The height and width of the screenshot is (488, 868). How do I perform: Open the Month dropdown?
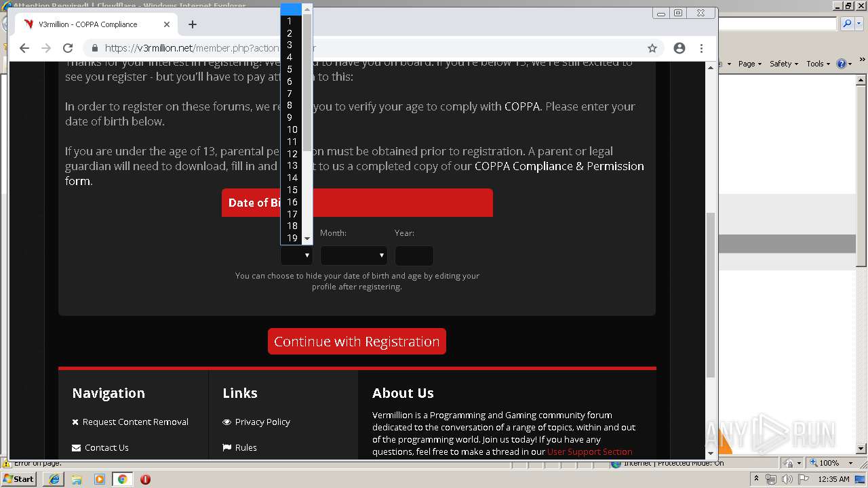(353, 256)
